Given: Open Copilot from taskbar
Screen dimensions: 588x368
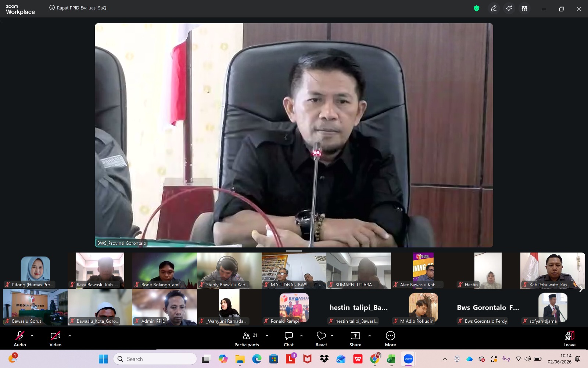Looking at the screenshot, I should pos(223,359).
